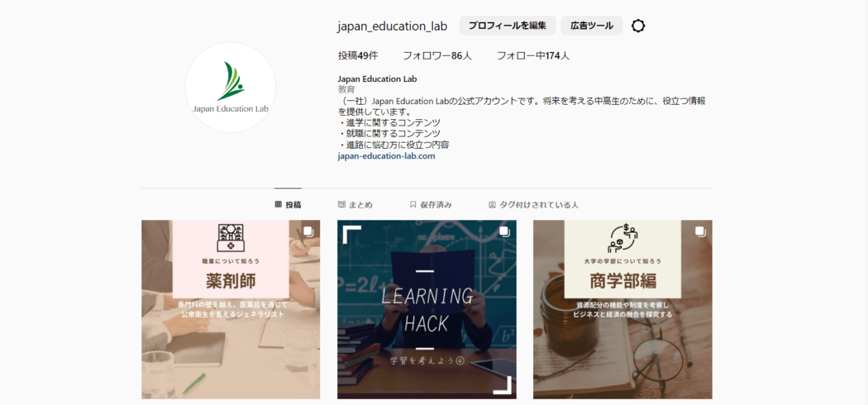Switch to the 保存済み tab
The image size is (868, 405).
tap(431, 205)
